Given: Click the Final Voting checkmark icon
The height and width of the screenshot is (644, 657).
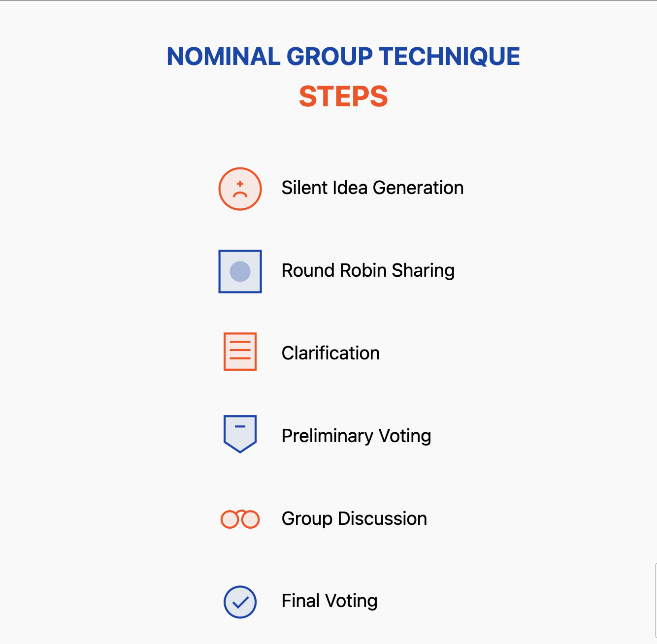Looking at the screenshot, I should point(240,602).
